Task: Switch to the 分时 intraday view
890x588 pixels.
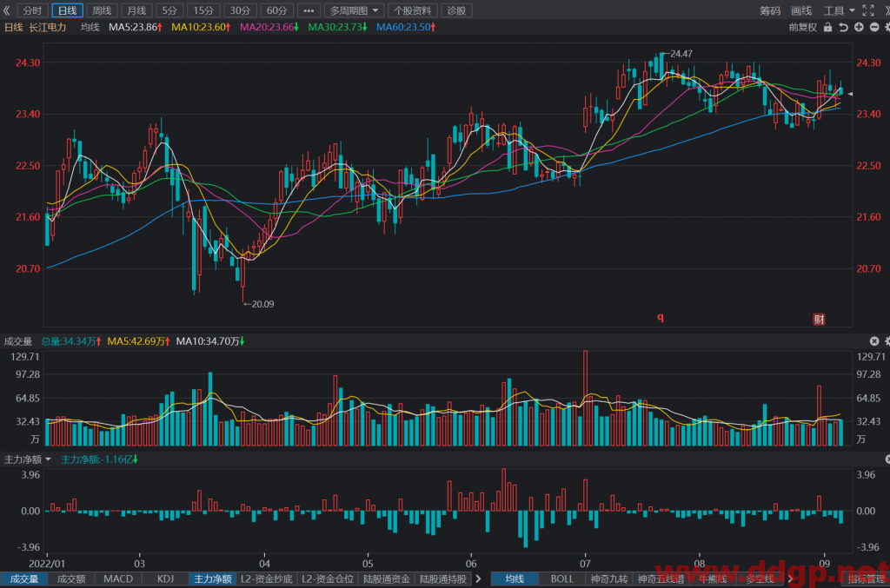Action: (x=32, y=10)
